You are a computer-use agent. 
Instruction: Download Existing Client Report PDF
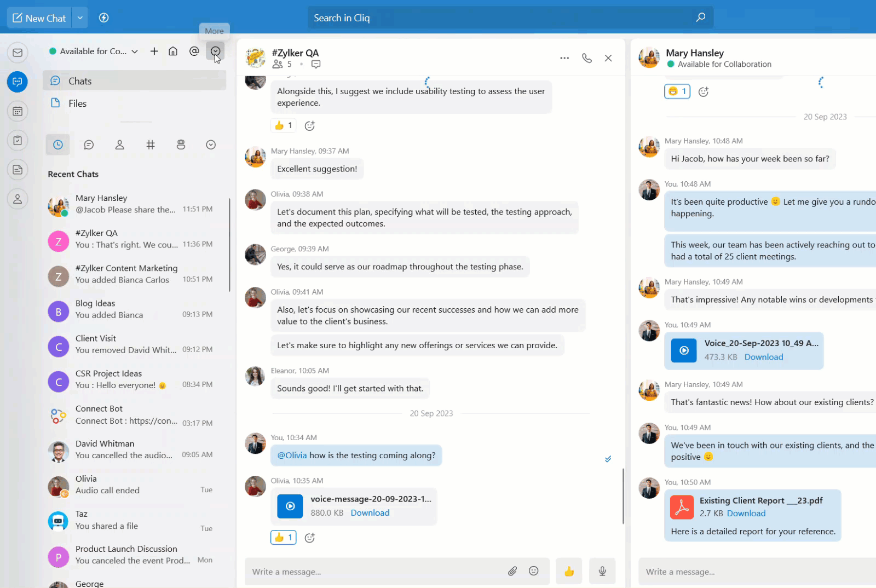tap(746, 514)
